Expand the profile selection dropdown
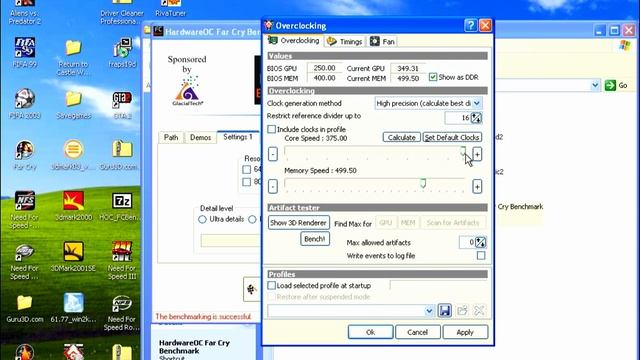 [x=429, y=311]
